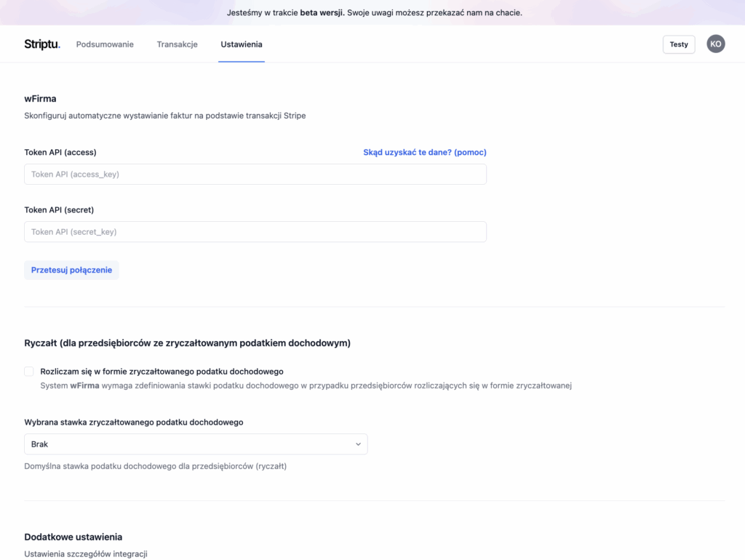Expand the stawka podatku dropdown showing Brak
745x560 pixels.
pos(195,444)
